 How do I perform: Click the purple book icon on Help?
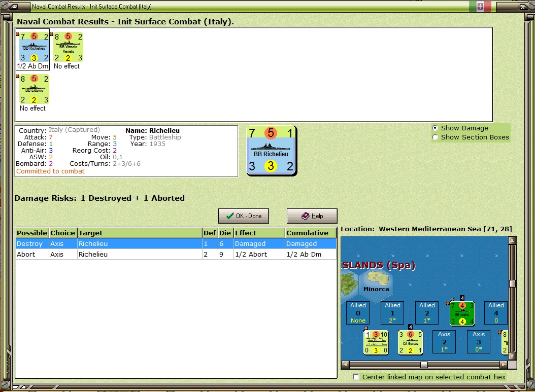click(x=306, y=216)
